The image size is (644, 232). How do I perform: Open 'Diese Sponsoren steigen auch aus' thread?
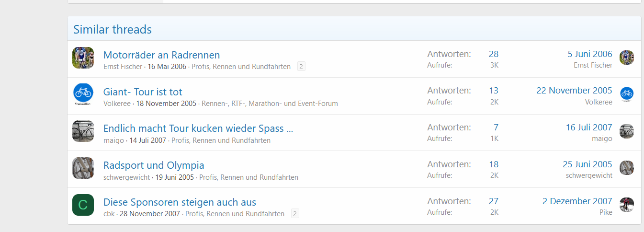[180, 202]
